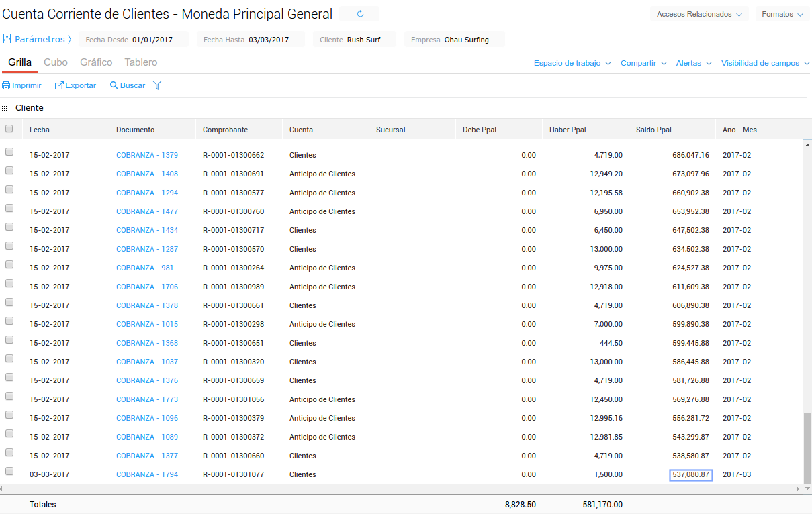
Task: Open the Parámetros sliders icon
Action: click(x=7, y=39)
